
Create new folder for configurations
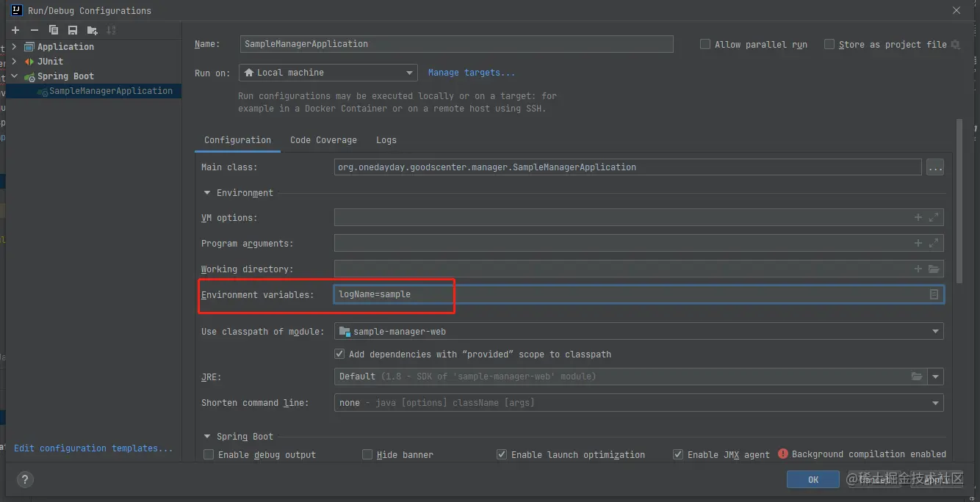point(92,30)
